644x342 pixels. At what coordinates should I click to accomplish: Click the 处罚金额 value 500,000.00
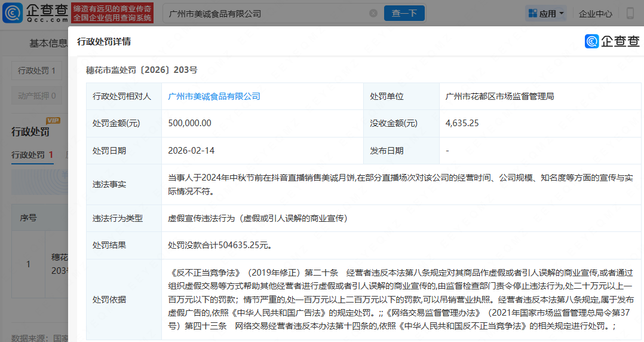click(190, 123)
